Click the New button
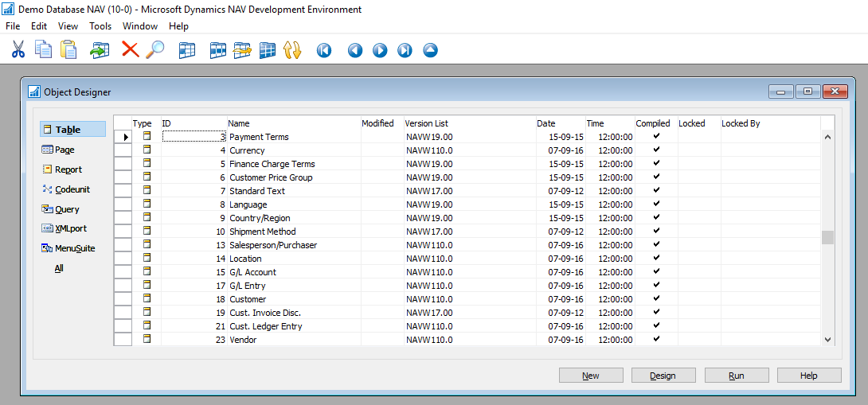Image resolution: width=868 pixels, height=405 pixels. tap(591, 375)
